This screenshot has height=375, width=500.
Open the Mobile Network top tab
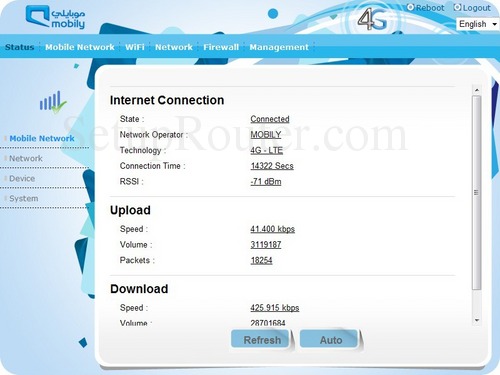pyautogui.click(x=80, y=47)
